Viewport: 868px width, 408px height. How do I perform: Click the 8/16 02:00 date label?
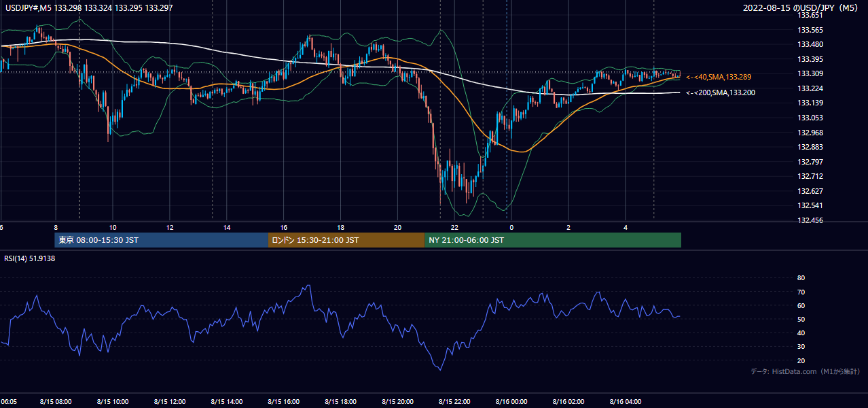pyautogui.click(x=569, y=402)
